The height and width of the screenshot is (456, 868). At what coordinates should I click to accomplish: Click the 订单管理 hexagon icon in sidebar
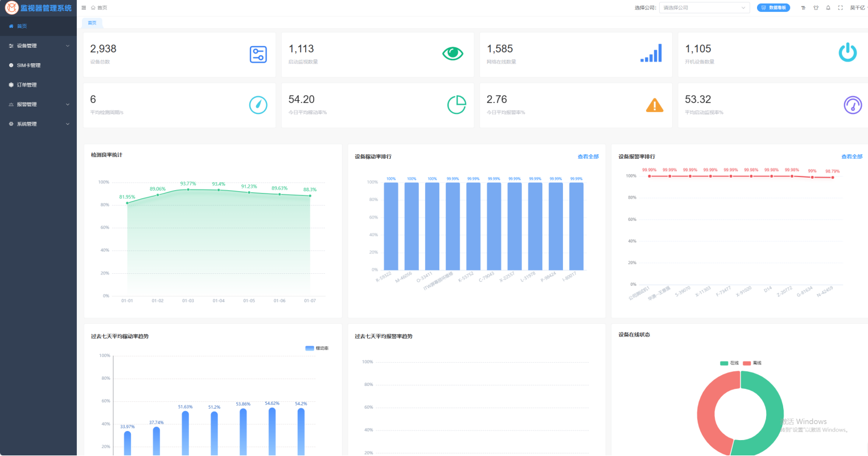11,85
